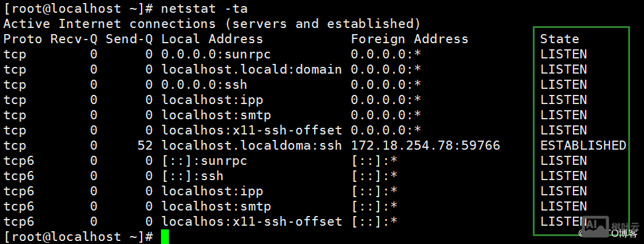Click local address 'localhost.locald:domain'
The width and height of the screenshot is (644, 244).
(x=252, y=69)
